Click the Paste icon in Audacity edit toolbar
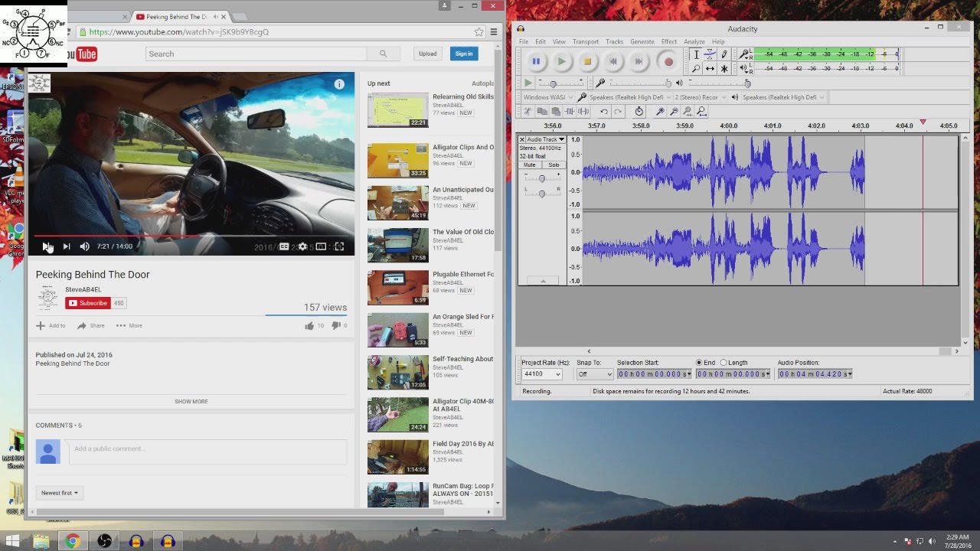Viewport: 980px width, 551px height. tap(556, 112)
